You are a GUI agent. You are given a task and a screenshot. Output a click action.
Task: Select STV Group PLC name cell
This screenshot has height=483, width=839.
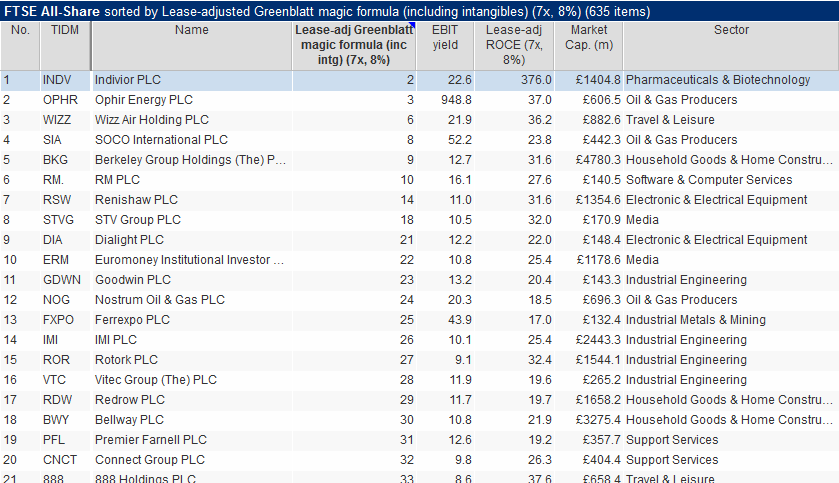(192, 220)
